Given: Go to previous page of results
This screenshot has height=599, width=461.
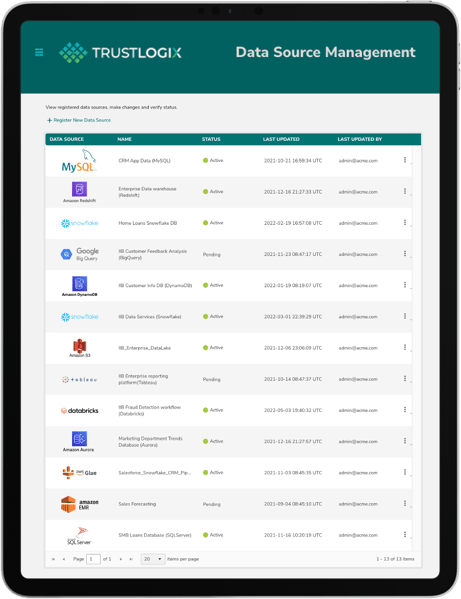Looking at the screenshot, I should 64,559.
